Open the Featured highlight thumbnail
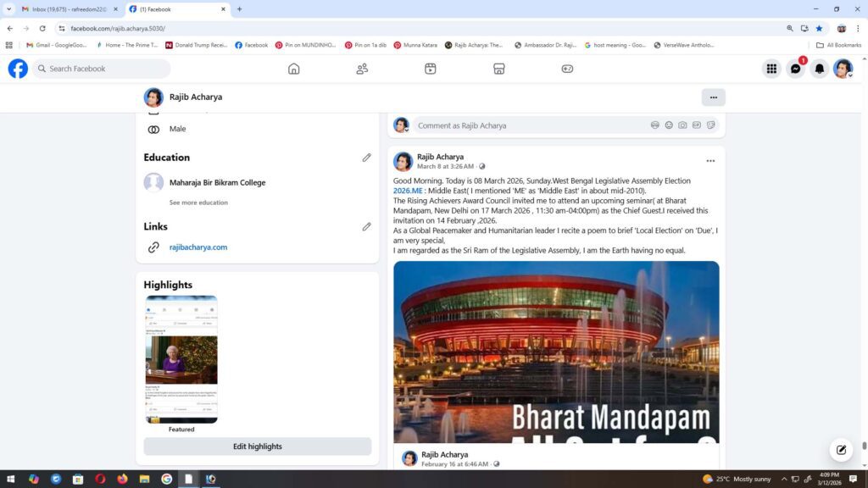This screenshot has width=868, height=488. [181, 359]
